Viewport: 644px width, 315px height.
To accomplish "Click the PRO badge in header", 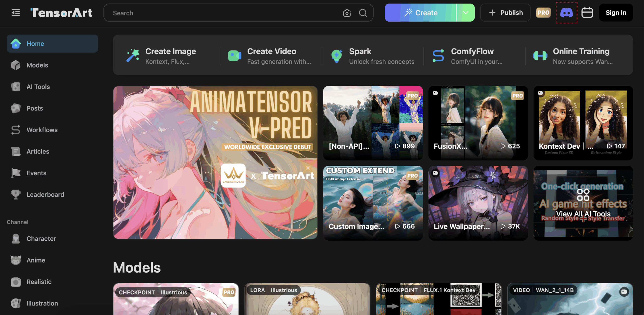I will tap(543, 13).
